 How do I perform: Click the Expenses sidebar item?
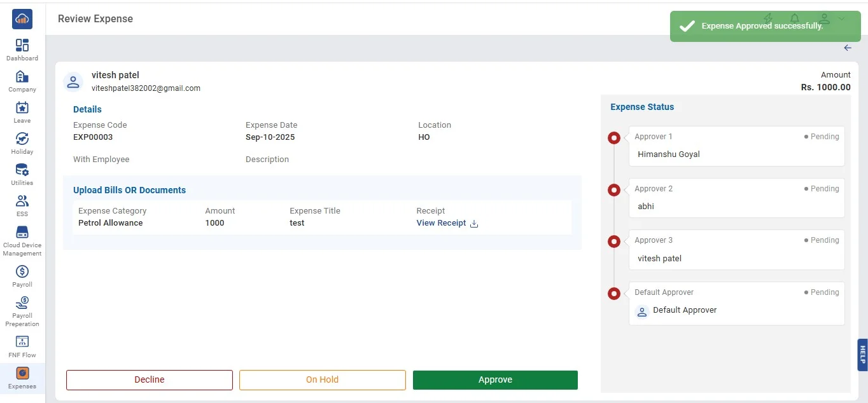[x=22, y=377]
